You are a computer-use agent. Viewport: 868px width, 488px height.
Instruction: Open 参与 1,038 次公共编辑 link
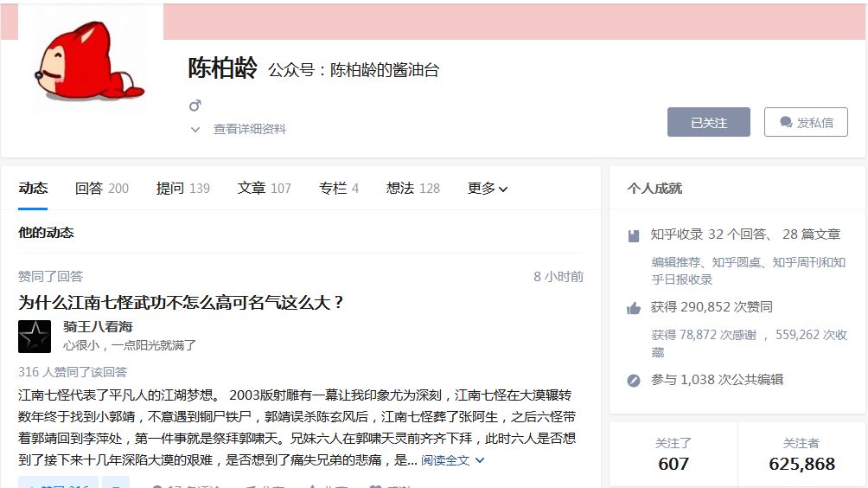click(x=717, y=380)
